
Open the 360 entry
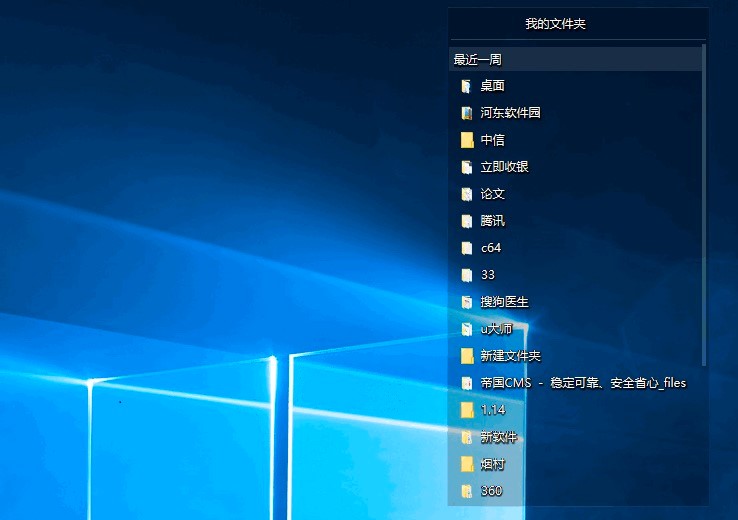491,491
